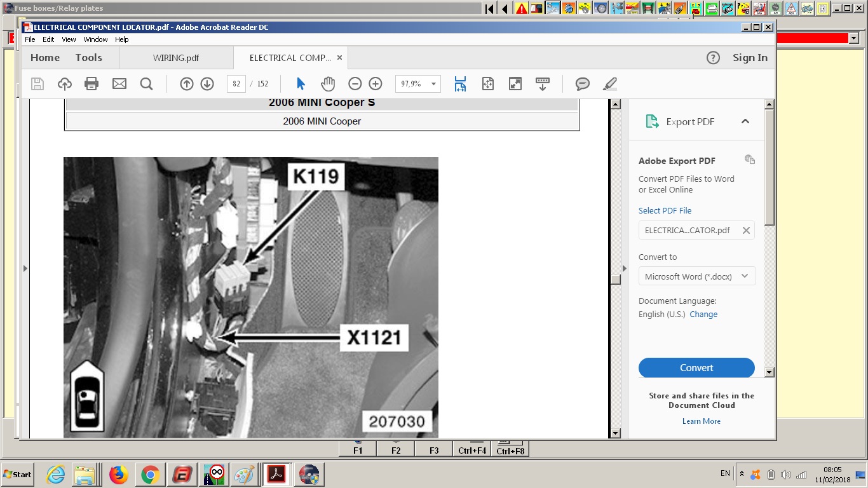Collapse the Export PDF panel
Viewport: 868px width, 488px height.
(745, 121)
